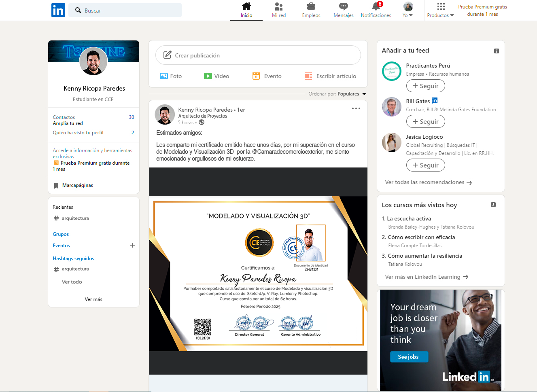
Task: Click the cursos más vistos info icon
Action: (493, 205)
